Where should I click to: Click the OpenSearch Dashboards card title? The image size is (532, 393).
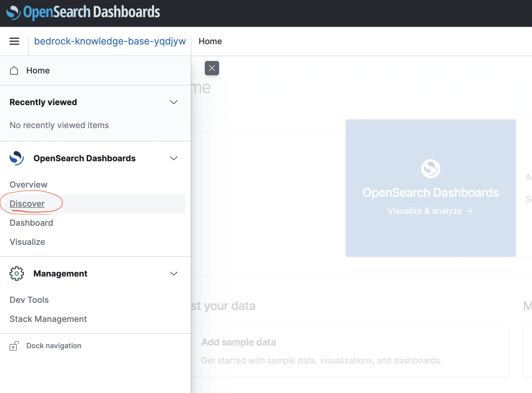pyautogui.click(x=430, y=193)
